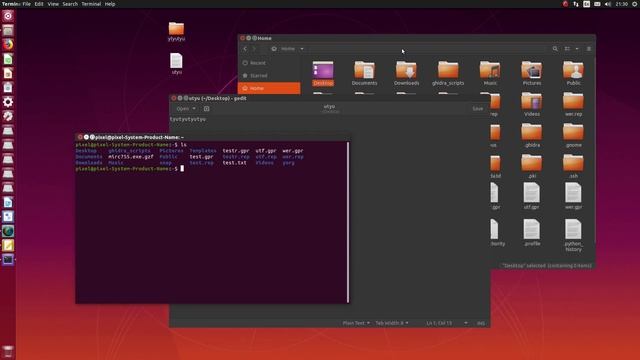Open the Trash in the dock
The width and height of the screenshot is (640, 360).
coord(8,352)
